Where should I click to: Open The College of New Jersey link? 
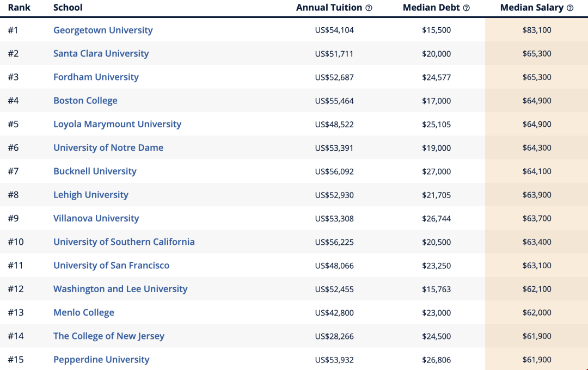pos(109,336)
